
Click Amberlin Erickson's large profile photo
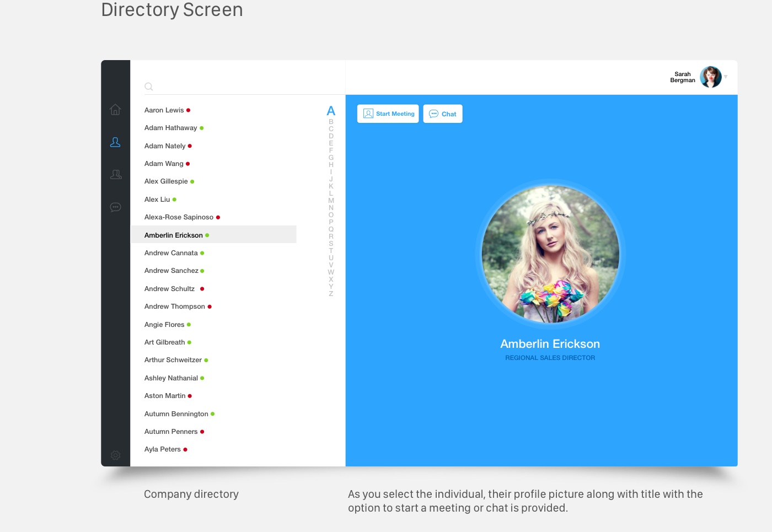point(550,254)
